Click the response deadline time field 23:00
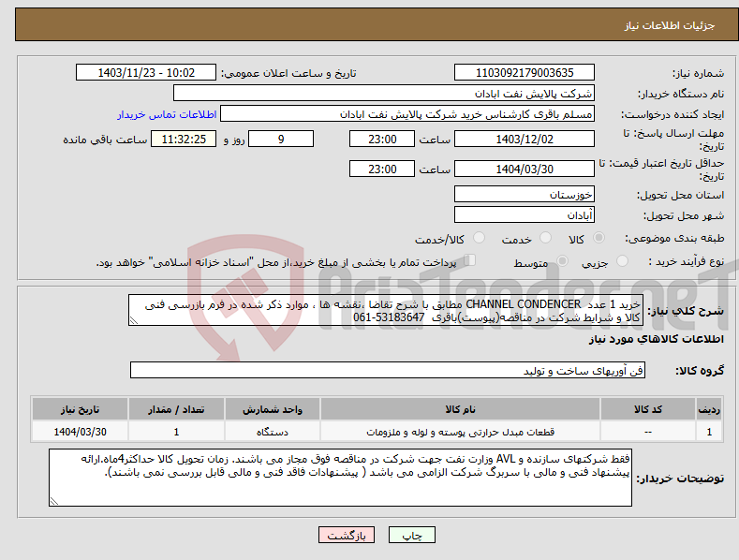Screen dimensions: 739x560 pyautogui.click(x=382, y=139)
